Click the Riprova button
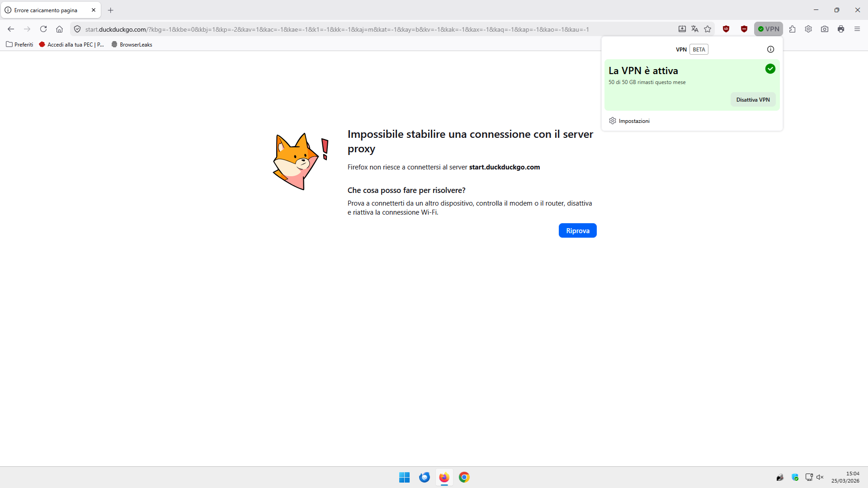 tap(578, 230)
